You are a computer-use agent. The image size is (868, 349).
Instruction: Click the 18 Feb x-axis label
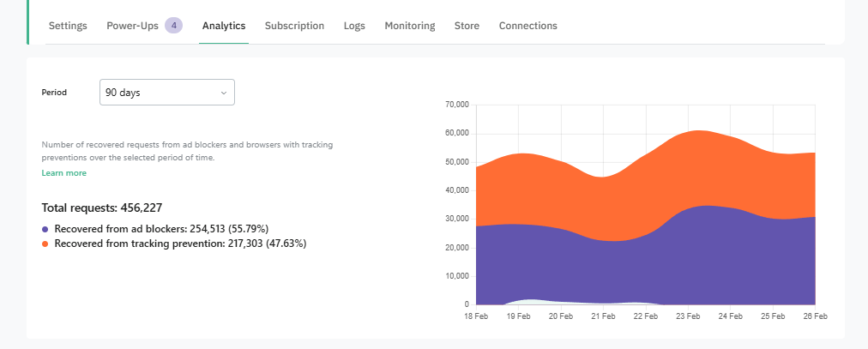(477, 316)
